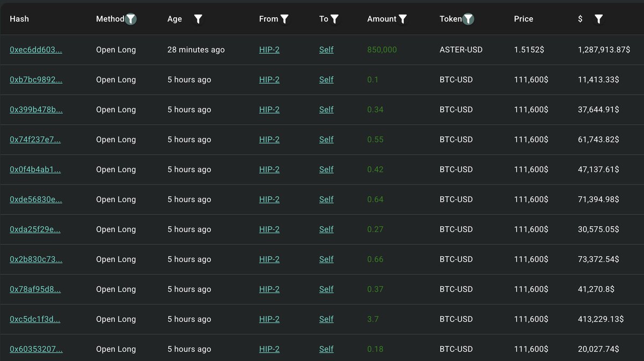Open transaction hash 0x78af95d8...

point(35,290)
